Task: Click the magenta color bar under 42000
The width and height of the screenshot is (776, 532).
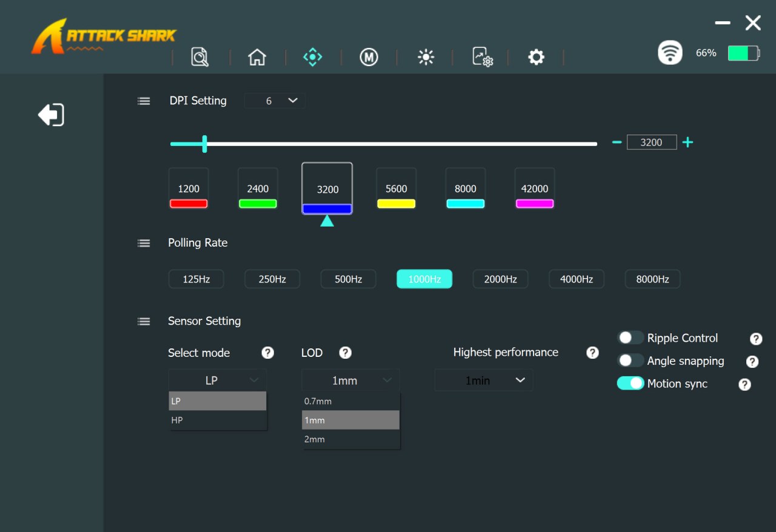Action: (535, 204)
